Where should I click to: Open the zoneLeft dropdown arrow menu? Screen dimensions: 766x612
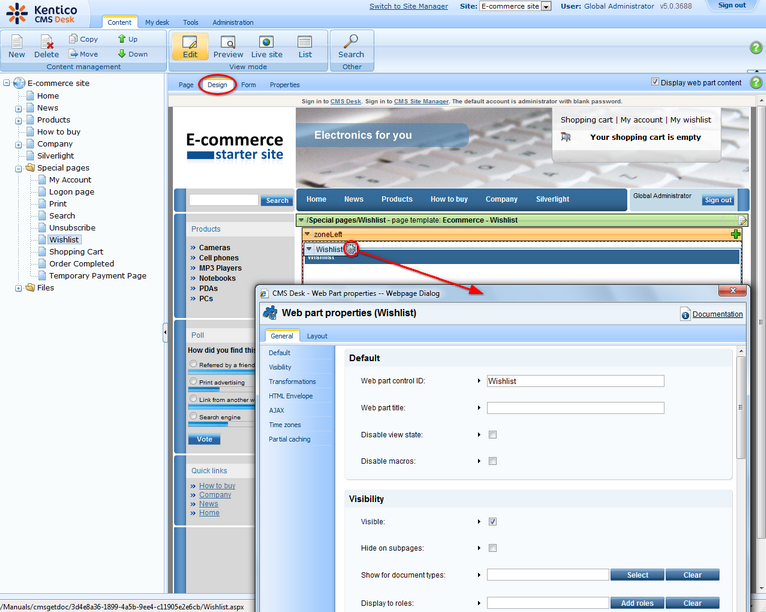click(307, 234)
